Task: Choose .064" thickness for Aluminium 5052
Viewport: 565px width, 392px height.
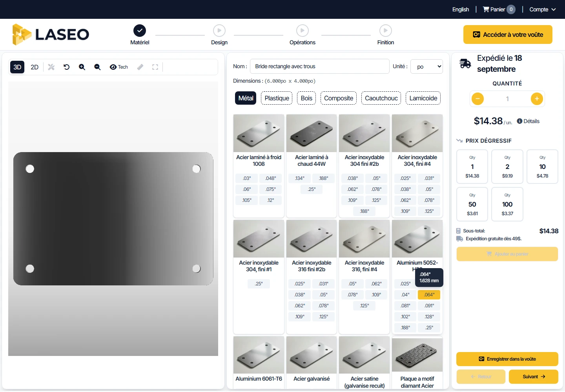Action: tap(429, 295)
